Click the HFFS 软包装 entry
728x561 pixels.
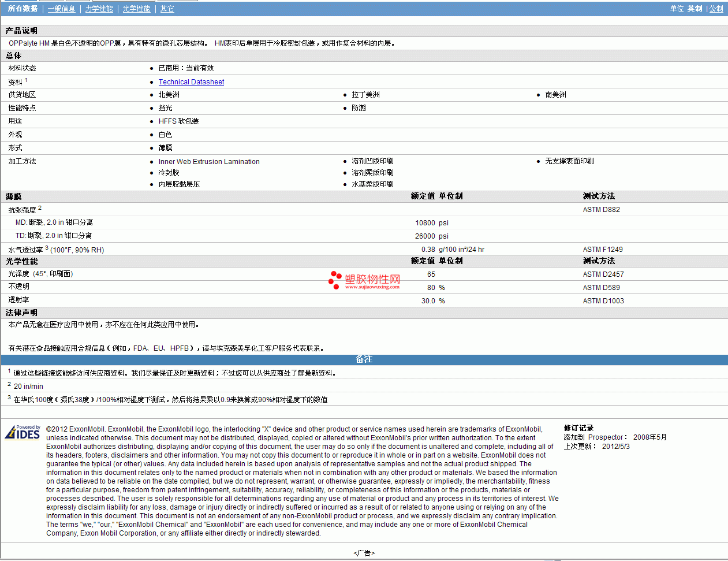point(178,121)
